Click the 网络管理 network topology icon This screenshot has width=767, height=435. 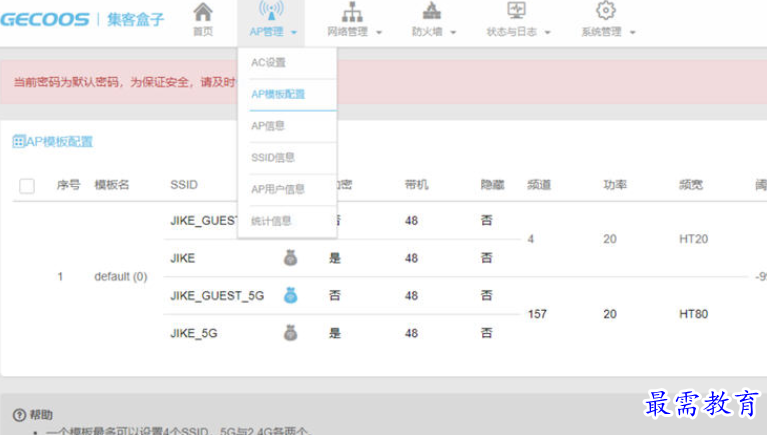coord(352,12)
